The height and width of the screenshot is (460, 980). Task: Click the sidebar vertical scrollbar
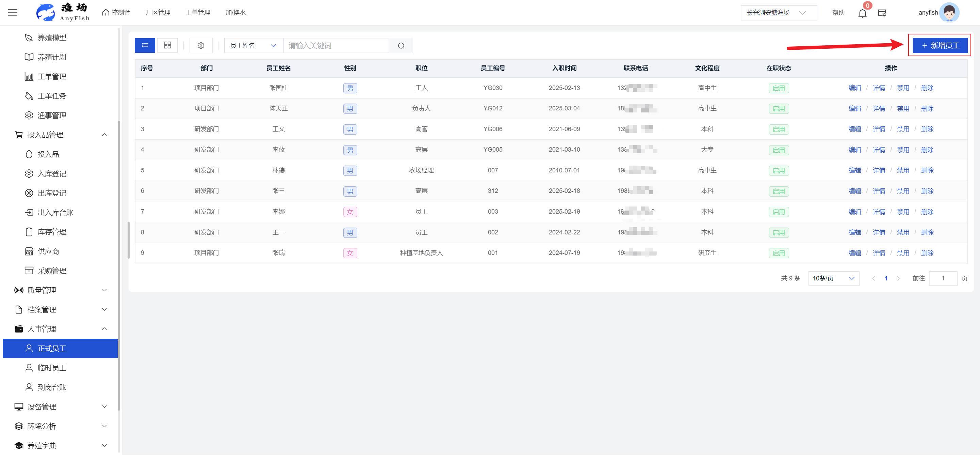click(x=119, y=266)
